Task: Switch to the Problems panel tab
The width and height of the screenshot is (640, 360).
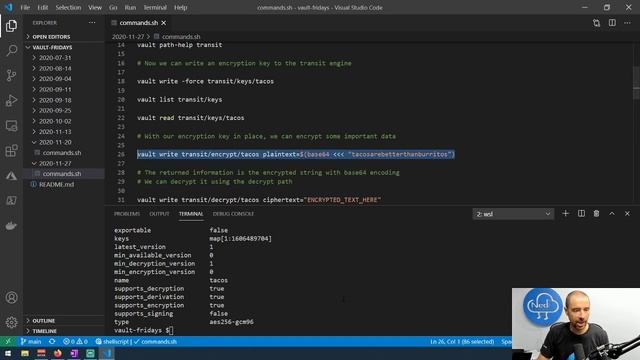Action: coord(127,214)
